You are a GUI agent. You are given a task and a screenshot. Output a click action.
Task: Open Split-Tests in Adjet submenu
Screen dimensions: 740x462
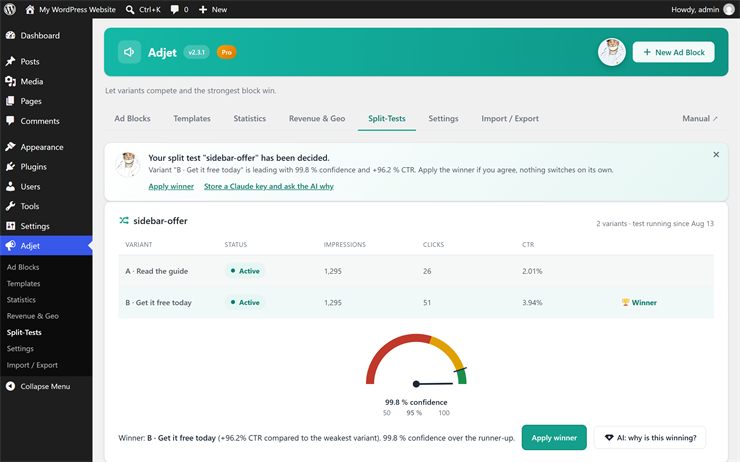(x=24, y=332)
